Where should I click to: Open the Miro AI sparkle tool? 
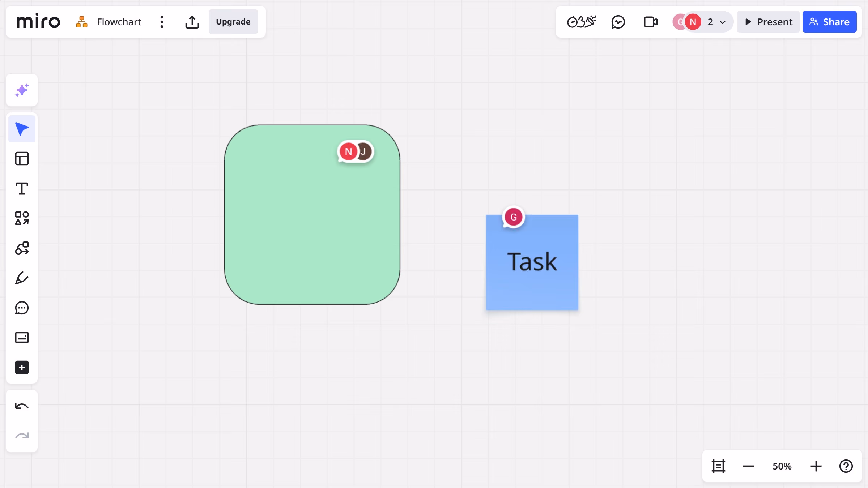click(x=22, y=90)
